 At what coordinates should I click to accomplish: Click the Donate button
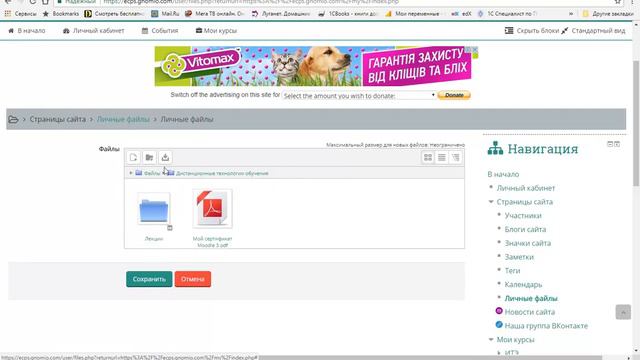[x=454, y=95]
